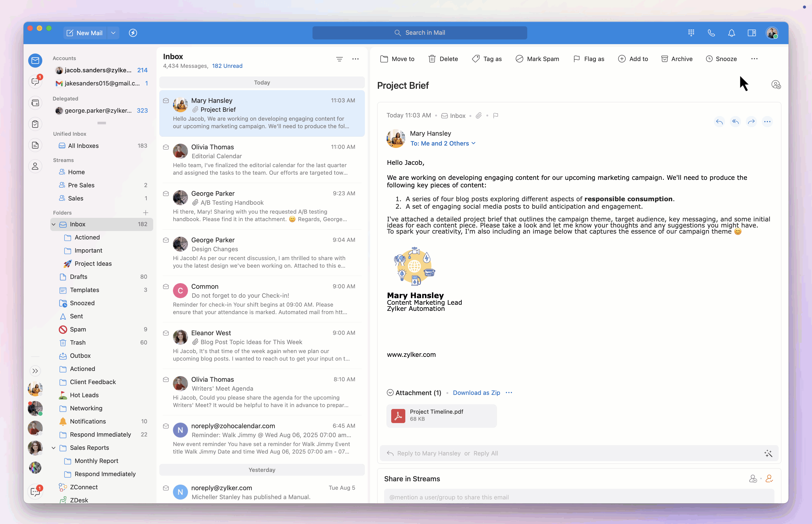This screenshot has width=812, height=524.
Task: Open the Project Ideas folder
Action: tap(93, 264)
